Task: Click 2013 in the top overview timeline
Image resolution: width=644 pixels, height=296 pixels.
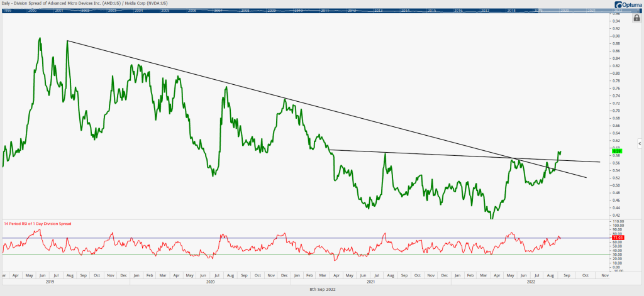Action: point(378,11)
